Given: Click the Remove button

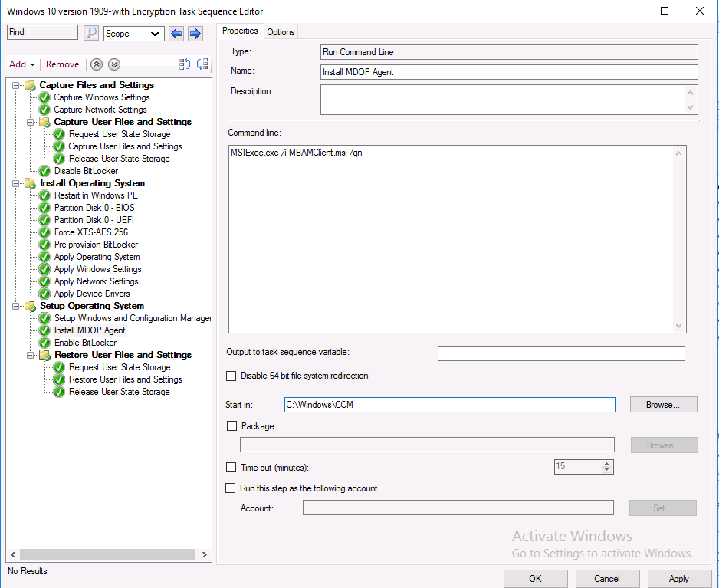Looking at the screenshot, I should click(62, 64).
